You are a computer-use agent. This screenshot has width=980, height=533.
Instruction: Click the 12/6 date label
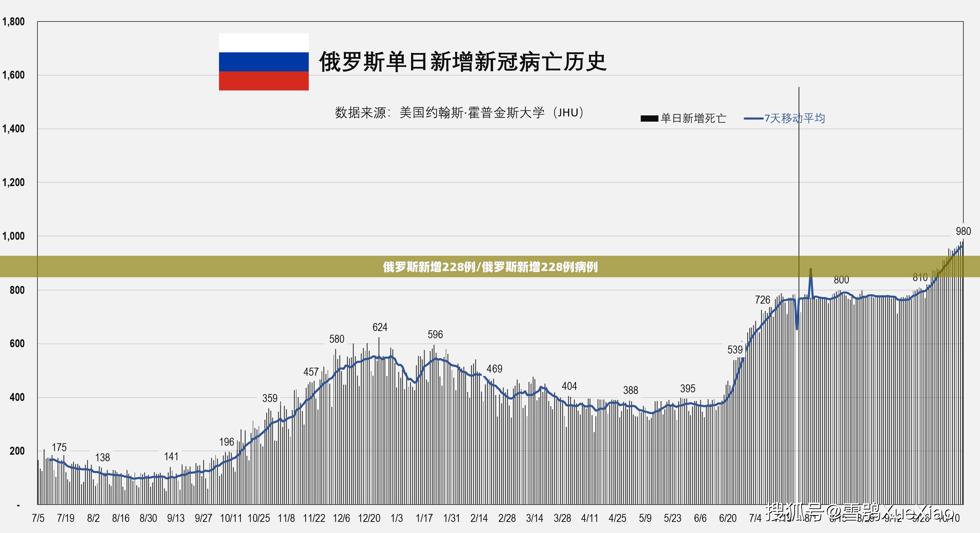click(x=341, y=518)
